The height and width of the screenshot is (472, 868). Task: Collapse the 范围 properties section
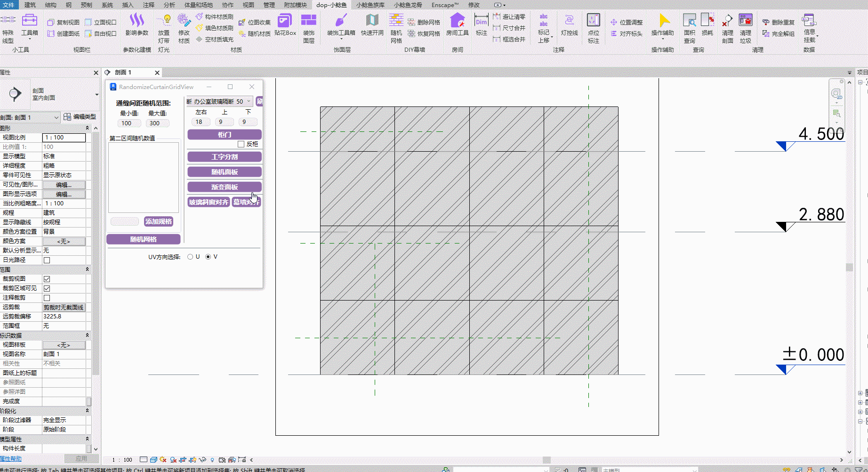click(87, 269)
